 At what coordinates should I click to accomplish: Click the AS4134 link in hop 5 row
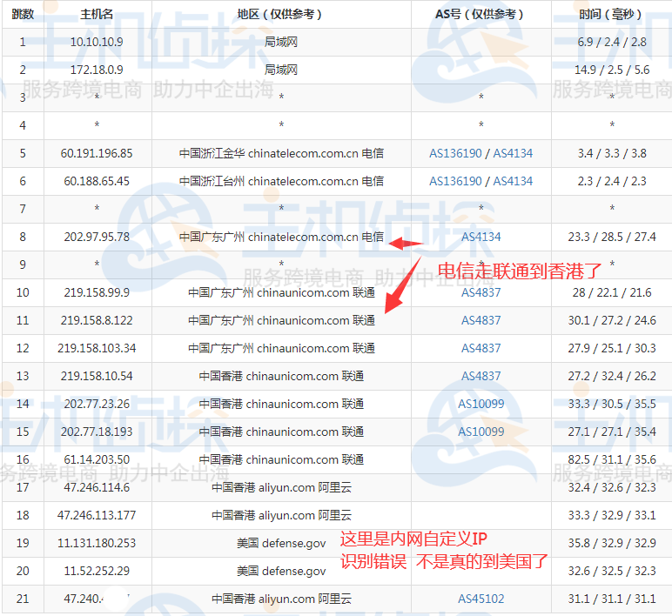click(x=513, y=153)
